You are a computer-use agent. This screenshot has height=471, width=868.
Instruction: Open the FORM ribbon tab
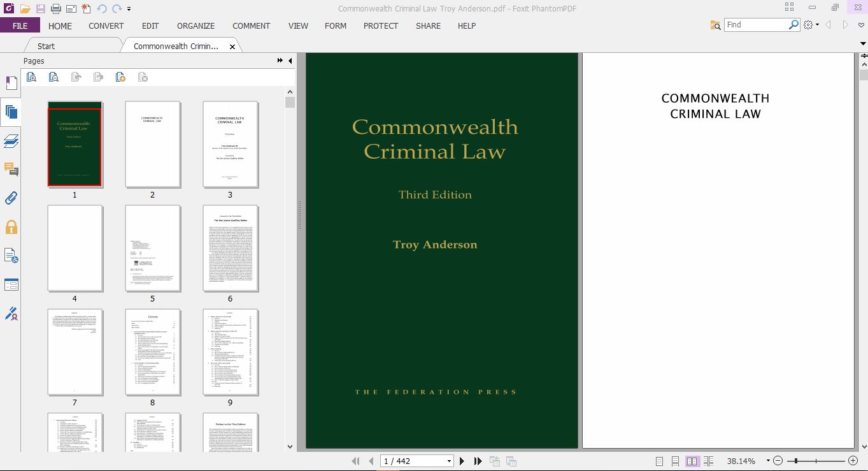click(x=336, y=25)
